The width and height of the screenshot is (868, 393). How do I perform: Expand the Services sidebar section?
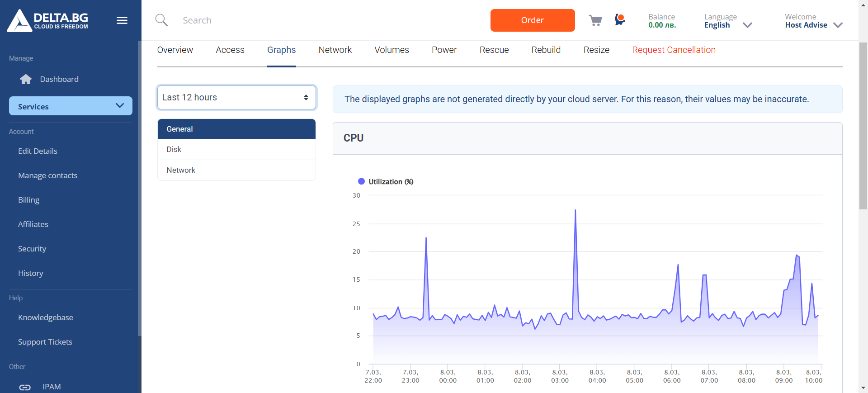71,106
